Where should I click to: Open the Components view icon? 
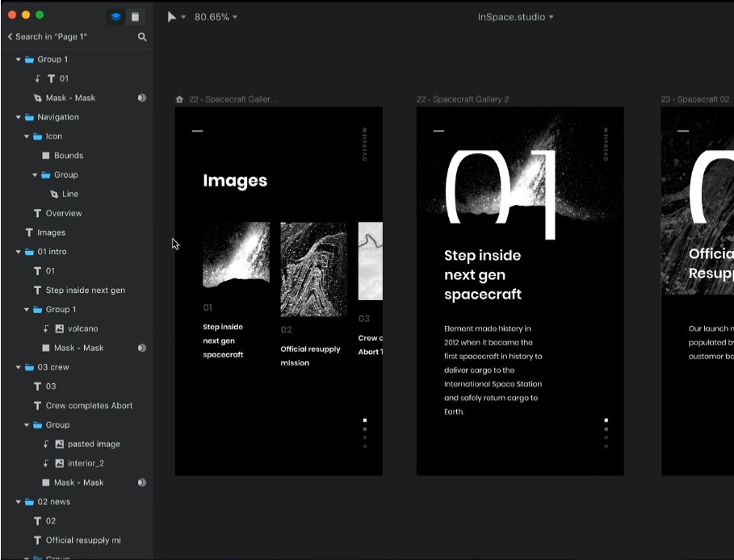[x=135, y=16]
